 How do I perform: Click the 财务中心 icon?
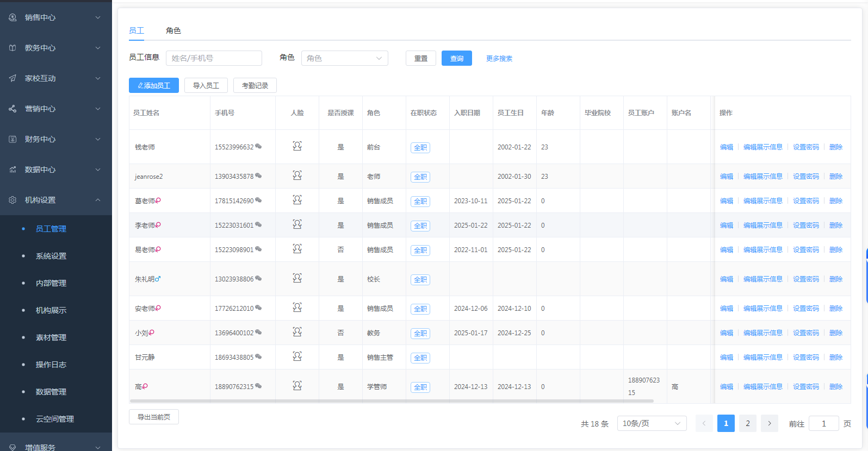13,139
